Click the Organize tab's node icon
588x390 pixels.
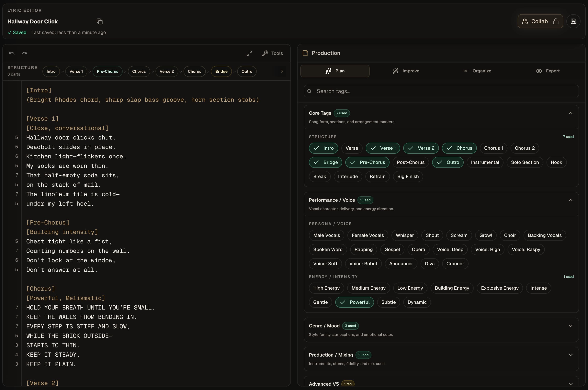pyautogui.click(x=466, y=71)
